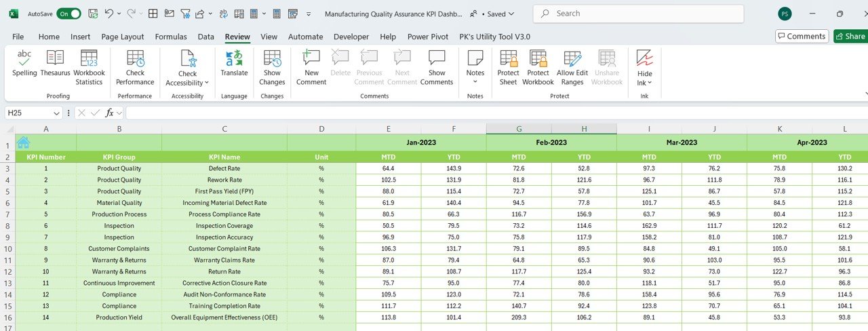The width and height of the screenshot is (868, 331).
Task: Click the green Share button
Action: [851, 36]
